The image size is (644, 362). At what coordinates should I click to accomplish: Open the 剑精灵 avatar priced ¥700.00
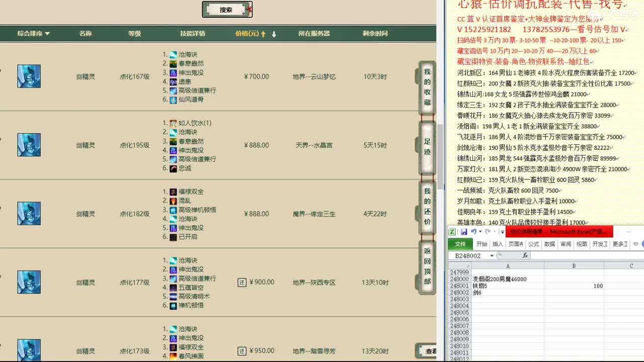(29, 76)
